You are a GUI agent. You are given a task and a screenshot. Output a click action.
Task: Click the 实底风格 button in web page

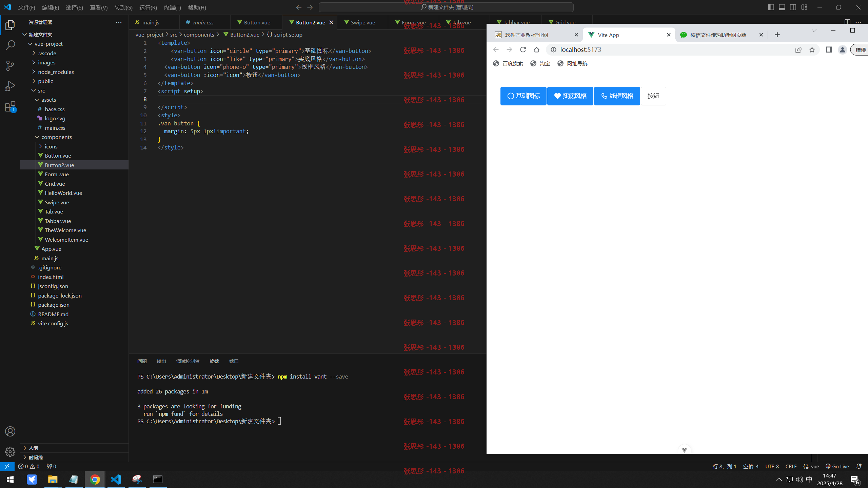coord(570,96)
